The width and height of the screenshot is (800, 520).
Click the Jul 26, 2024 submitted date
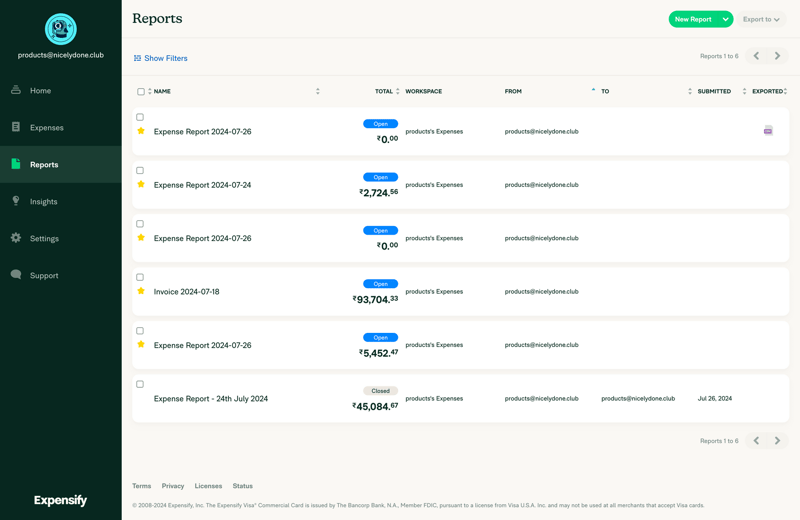tap(715, 399)
